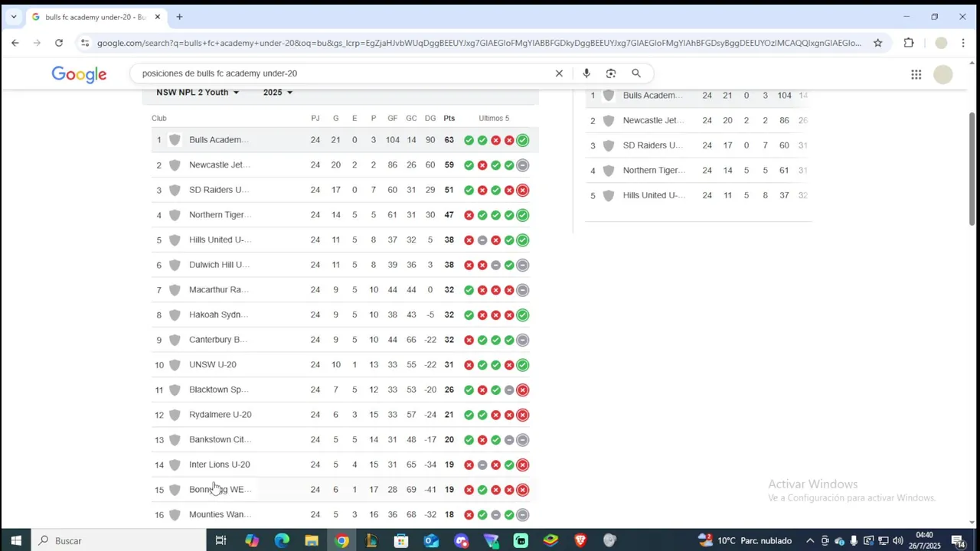
Task: Open the Windows Start menu
Action: (15, 540)
